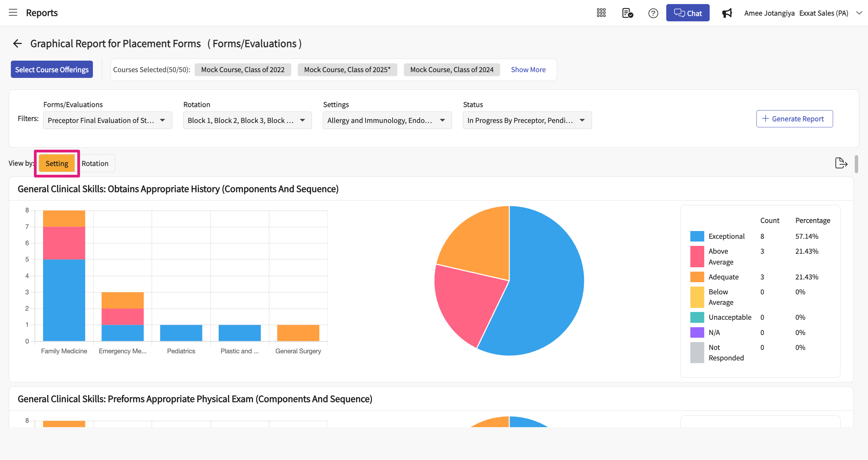Screen dimensions: 868x460
Task: Open the checklist document icon
Action: tap(627, 13)
